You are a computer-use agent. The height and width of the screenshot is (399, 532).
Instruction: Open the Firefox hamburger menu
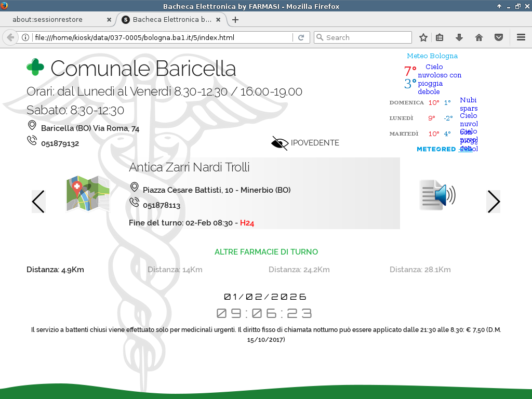point(521,37)
